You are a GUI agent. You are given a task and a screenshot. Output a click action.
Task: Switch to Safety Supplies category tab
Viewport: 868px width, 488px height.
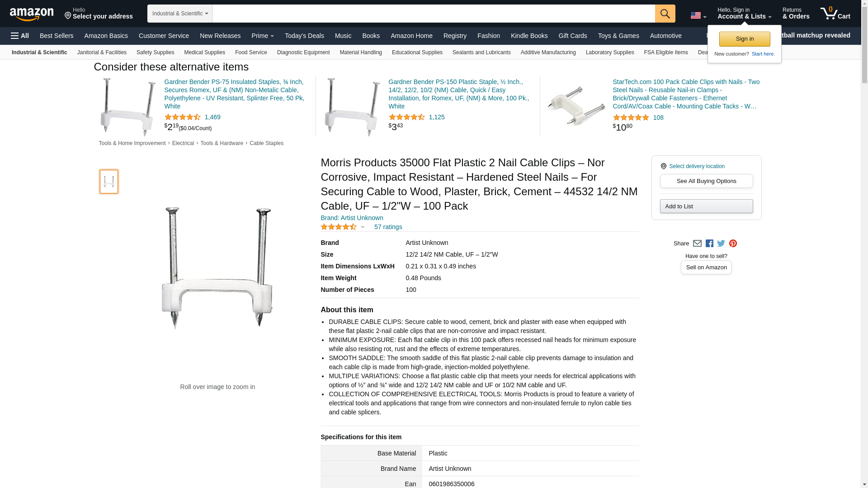coord(155,52)
